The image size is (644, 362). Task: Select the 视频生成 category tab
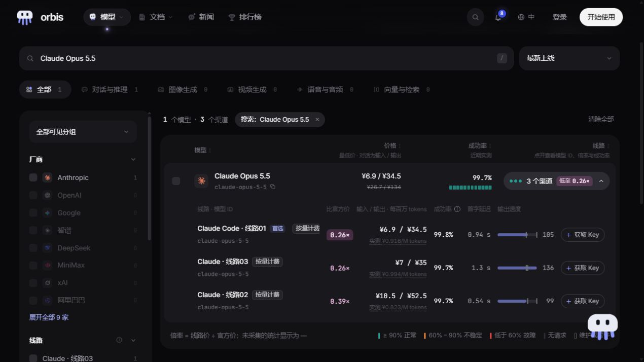(x=252, y=89)
